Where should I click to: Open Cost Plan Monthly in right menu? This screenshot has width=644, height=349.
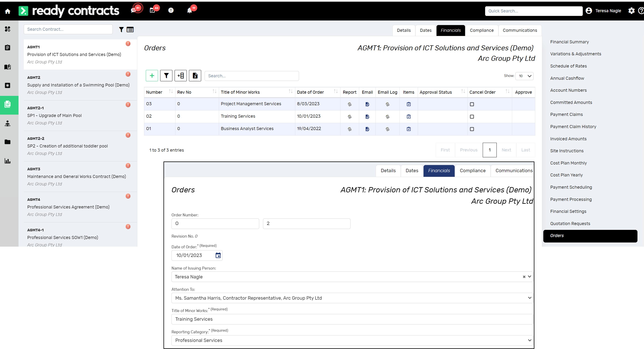click(x=568, y=163)
